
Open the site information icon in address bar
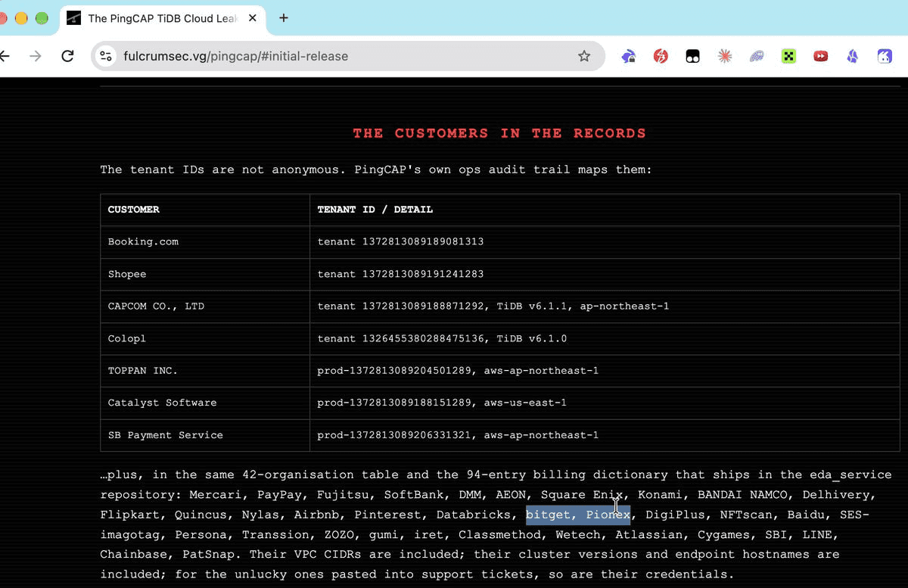(106, 56)
